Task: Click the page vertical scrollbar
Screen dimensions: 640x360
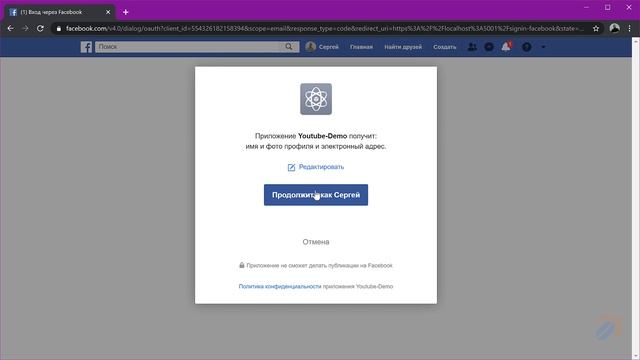Action: 636,198
